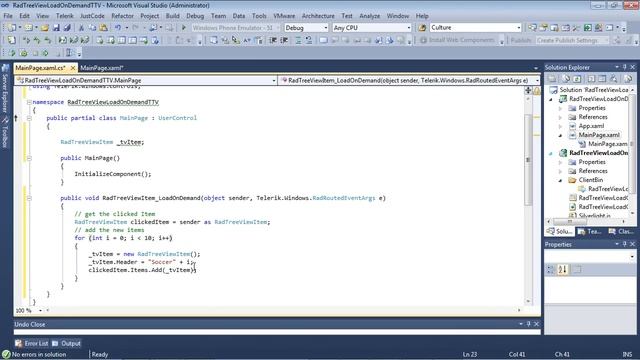Image resolution: width=640 pixels, height=360 pixels.
Task: Click the Refresh icon in Solution Explorer toolbar
Action: pyautogui.click(x=577, y=79)
